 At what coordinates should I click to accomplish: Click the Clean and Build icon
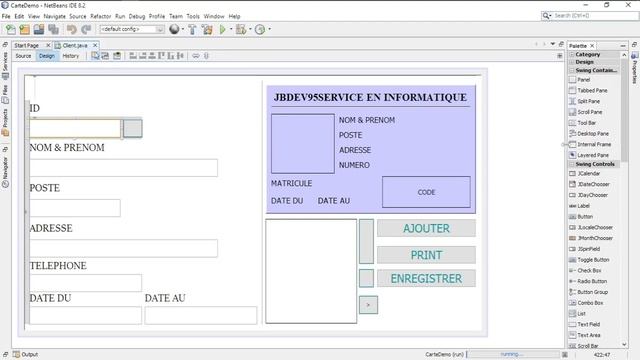coord(207,29)
